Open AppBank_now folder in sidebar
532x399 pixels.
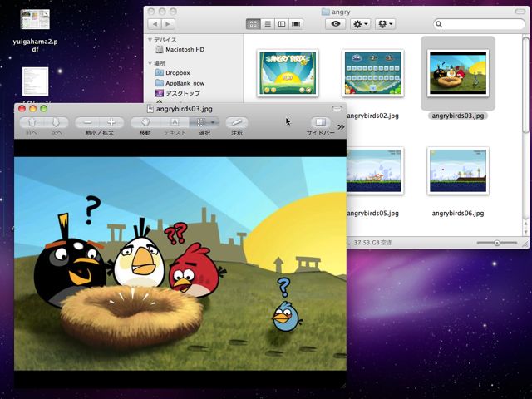click(x=180, y=83)
